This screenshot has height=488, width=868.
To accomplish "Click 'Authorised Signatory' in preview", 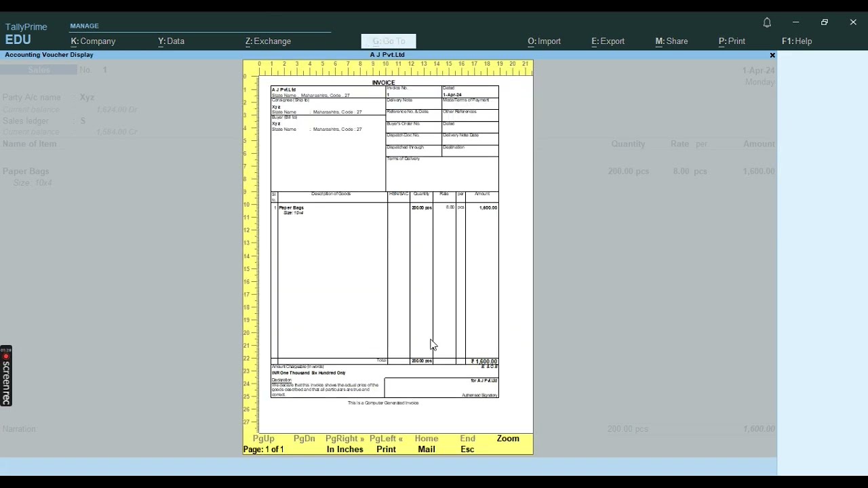I will click(479, 395).
